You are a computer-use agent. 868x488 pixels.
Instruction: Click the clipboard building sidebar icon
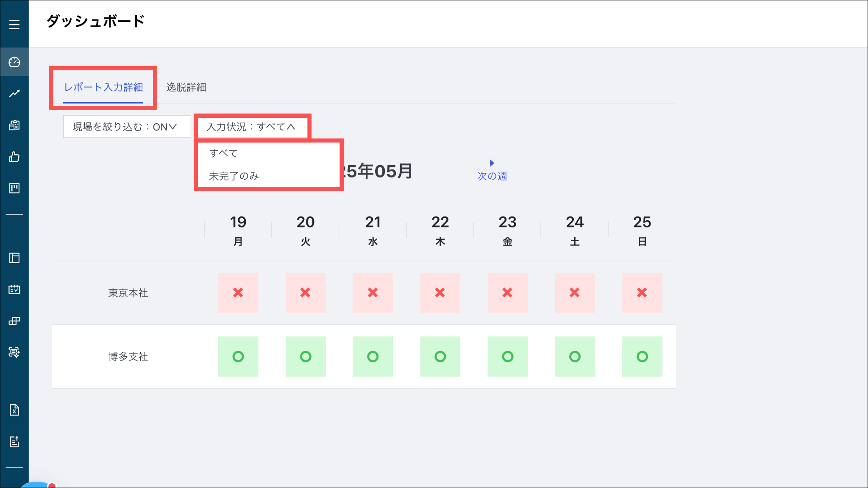pyautogui.click(x=14, y=125)
